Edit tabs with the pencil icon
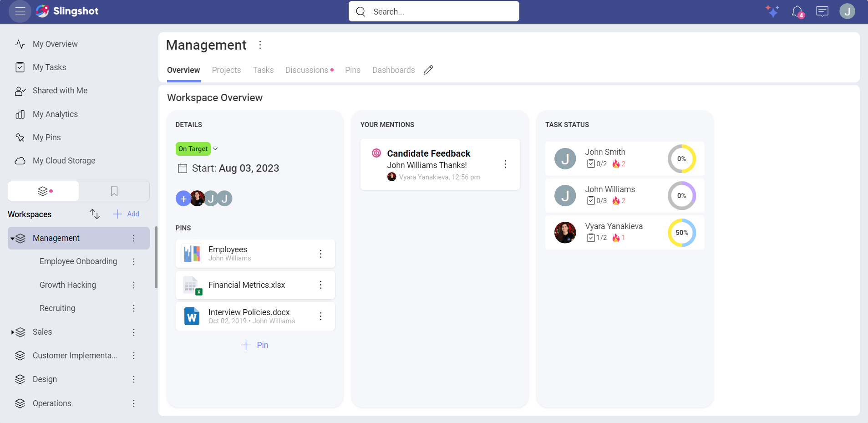Viewport: 868px width, 423px height. coord(428,70)
